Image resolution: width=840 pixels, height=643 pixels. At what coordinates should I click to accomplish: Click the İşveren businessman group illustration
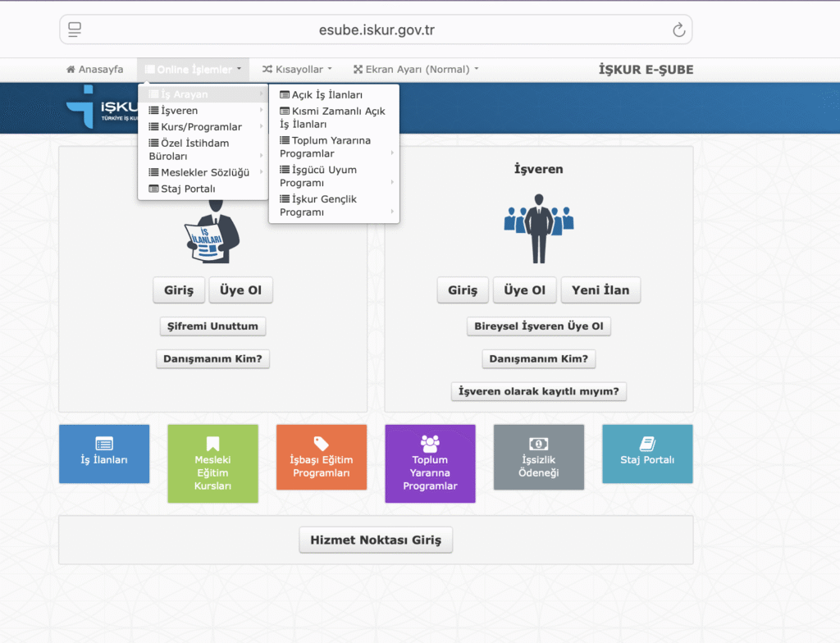click(x=539, y=229)
